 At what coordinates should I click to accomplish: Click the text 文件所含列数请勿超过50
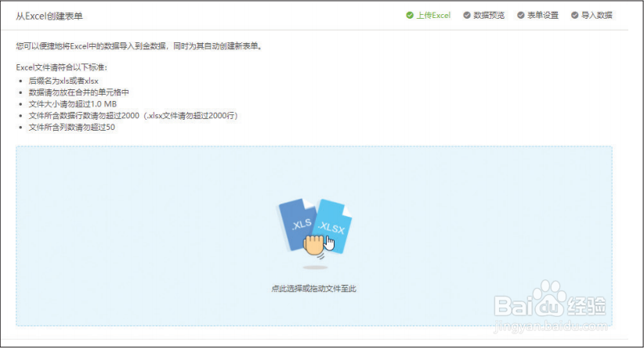(72, 128)
